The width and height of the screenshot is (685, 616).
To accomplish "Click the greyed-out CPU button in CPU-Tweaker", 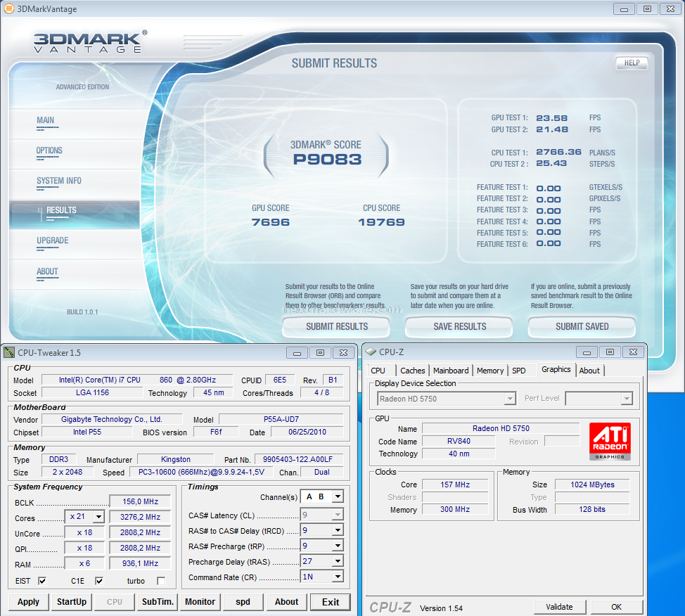I will click(x=115, y=601).
